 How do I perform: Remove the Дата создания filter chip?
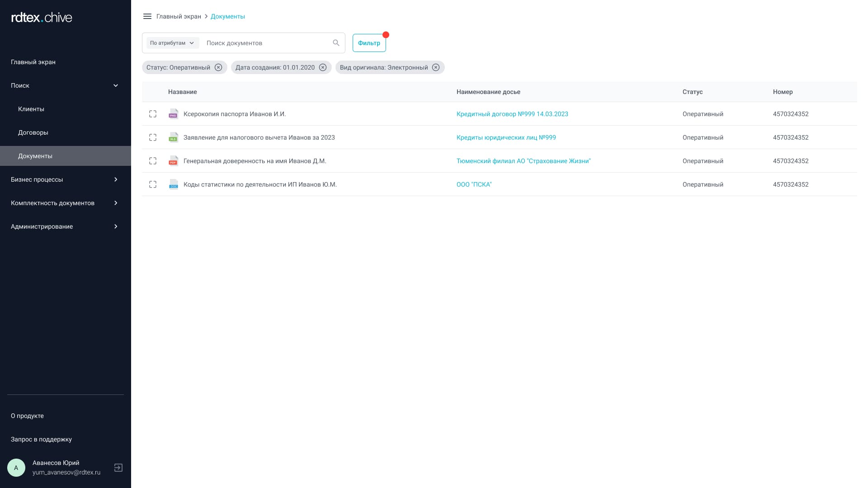323,67
